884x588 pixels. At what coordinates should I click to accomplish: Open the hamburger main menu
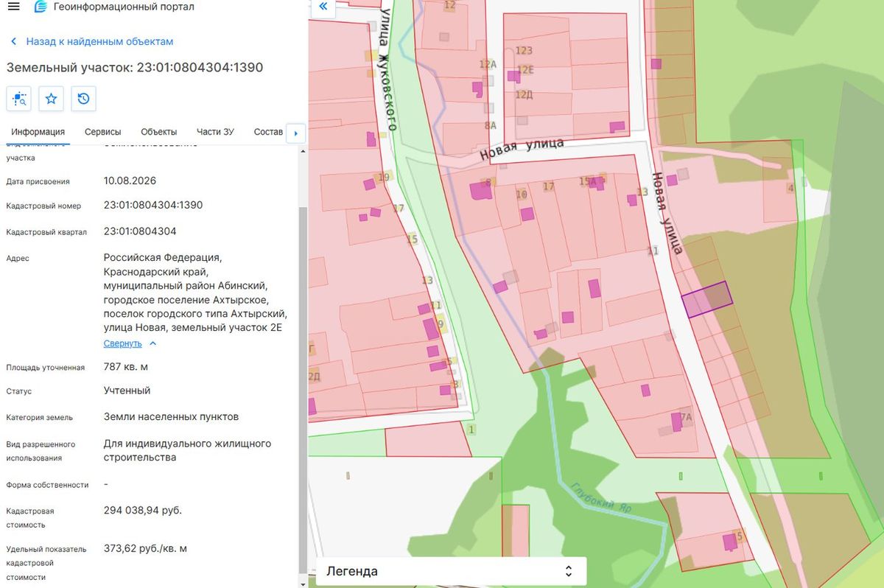13,7
